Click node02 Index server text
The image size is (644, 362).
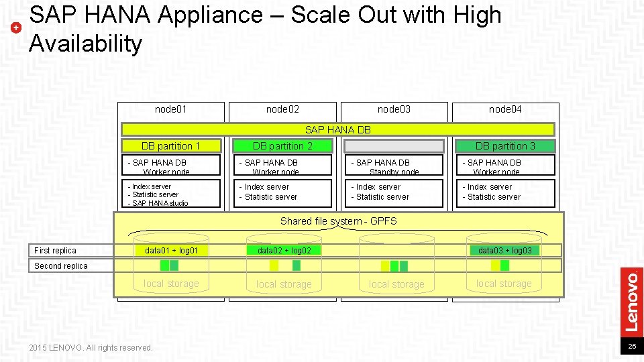click(x=267, y=187)
